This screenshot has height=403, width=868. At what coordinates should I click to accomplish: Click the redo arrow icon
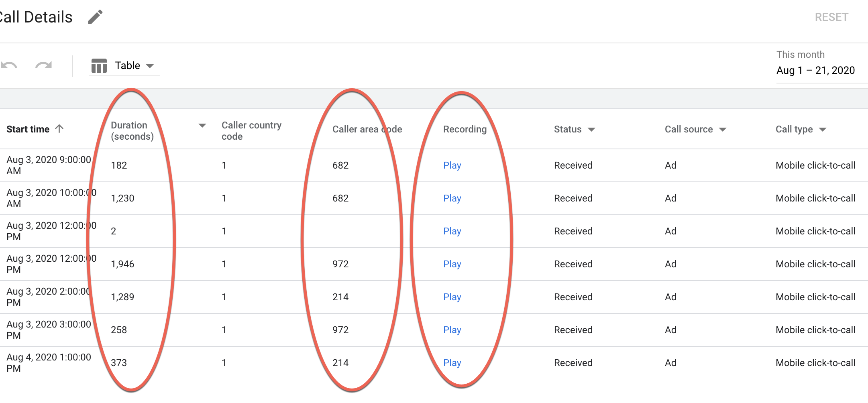coord(43,65)
